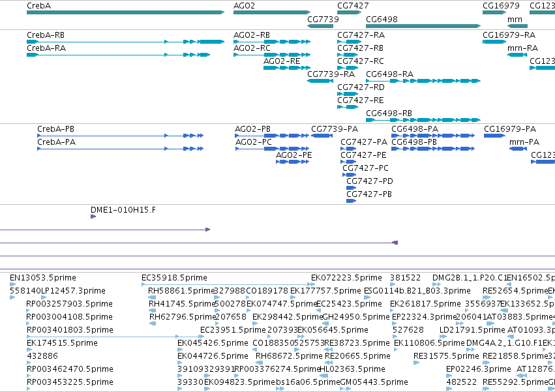Select the CrebA-RB transcript label
The height and width of the screenshot is (392, 555).
46,35
